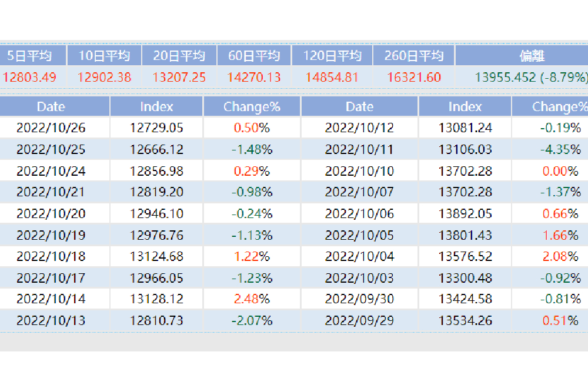Select the 10-day average value 12902.38
Image resolution: width=588 pixels, height=392 pixels.
(104, 77)
